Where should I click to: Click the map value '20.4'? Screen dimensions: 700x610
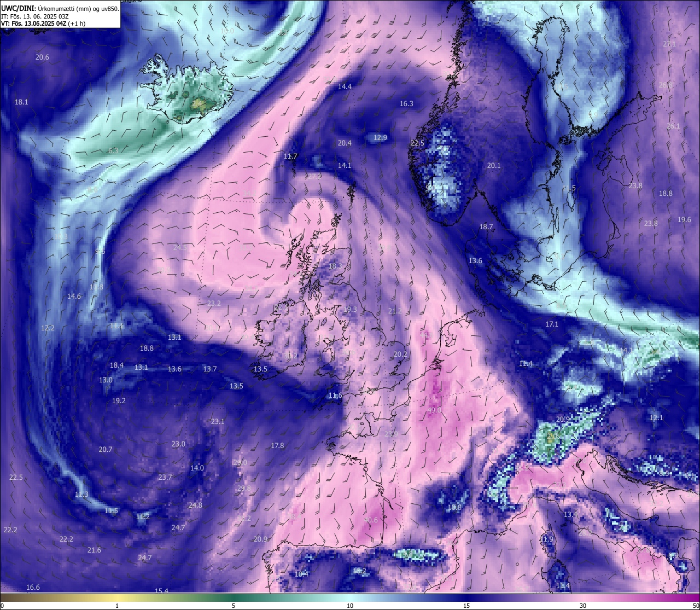coord(345,143)
